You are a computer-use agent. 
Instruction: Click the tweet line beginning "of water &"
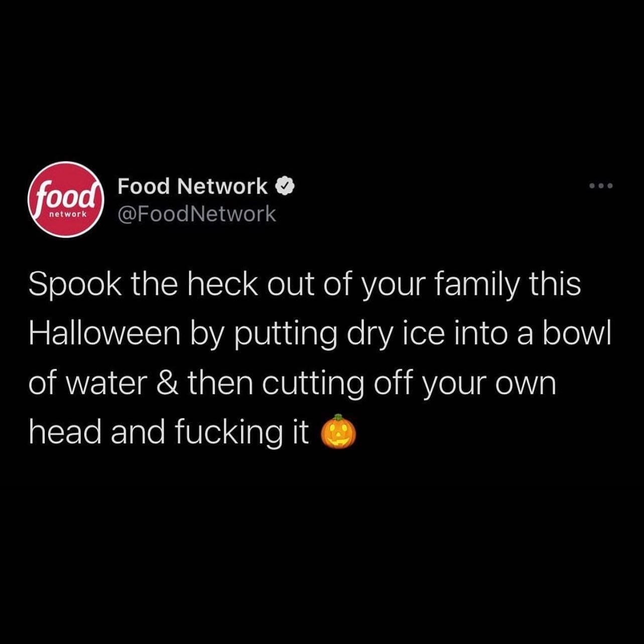(292, 383)
